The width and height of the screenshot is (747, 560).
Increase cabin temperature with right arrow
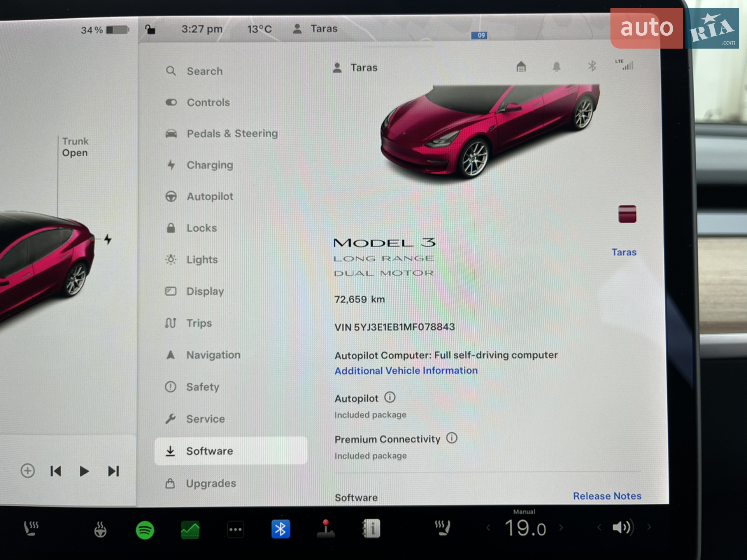point(561,527)
